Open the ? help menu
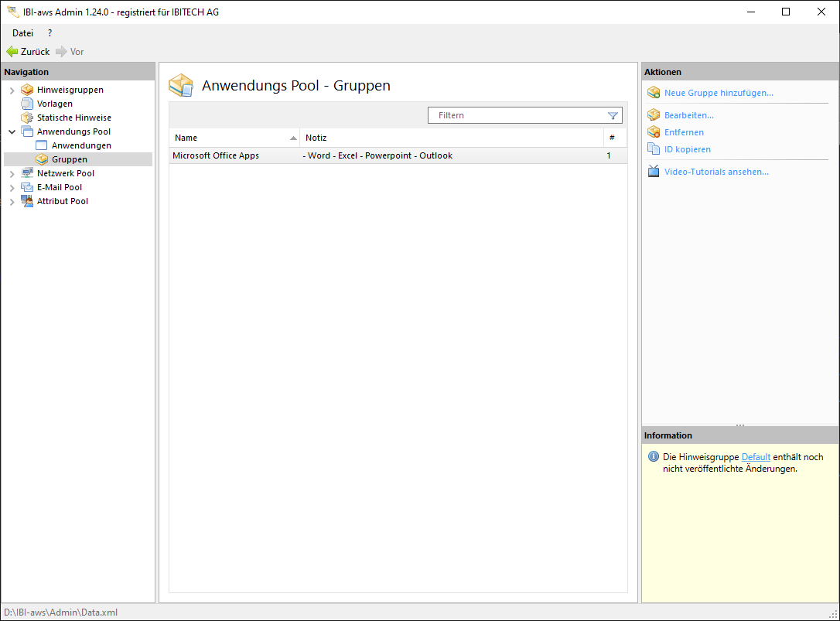This screenshot has width=840, height=621. [50, 33]
